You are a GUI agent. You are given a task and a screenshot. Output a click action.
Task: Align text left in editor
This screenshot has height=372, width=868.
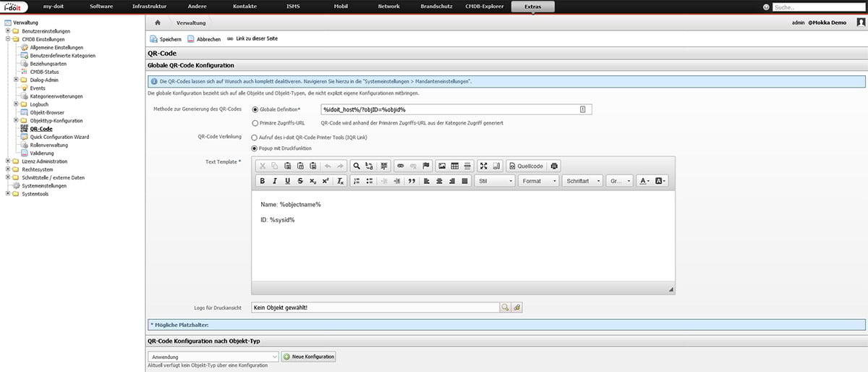click(427, 181)
